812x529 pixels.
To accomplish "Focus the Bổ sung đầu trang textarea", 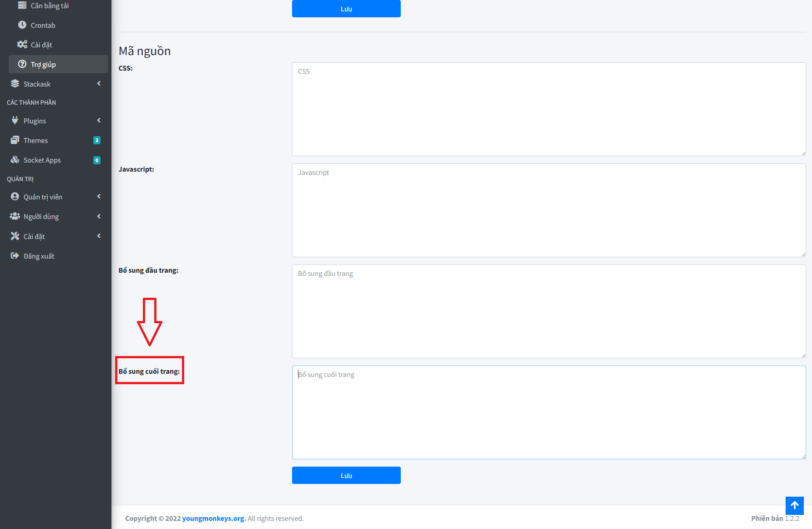I will pyautogui.click(x=549, y=311).
